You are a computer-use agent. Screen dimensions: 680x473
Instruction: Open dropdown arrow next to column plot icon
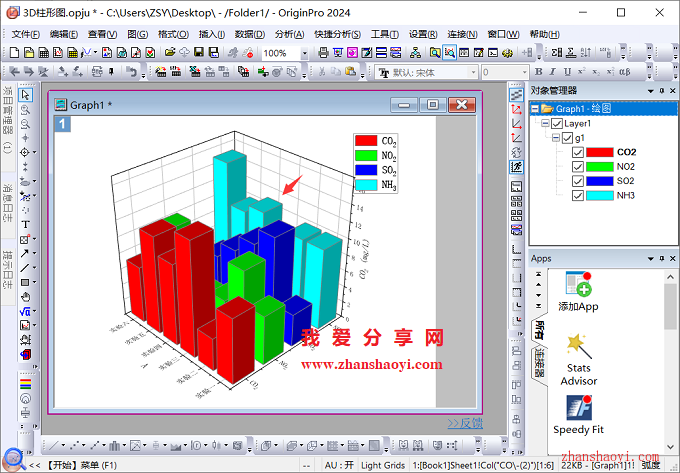click(124, 445)
